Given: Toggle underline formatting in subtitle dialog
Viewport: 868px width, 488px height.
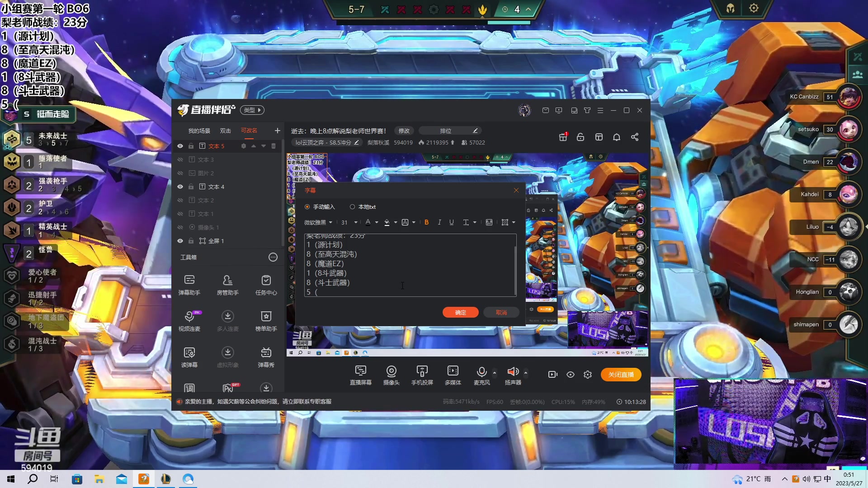Looking at the screenshot, I should click(451, 222).
